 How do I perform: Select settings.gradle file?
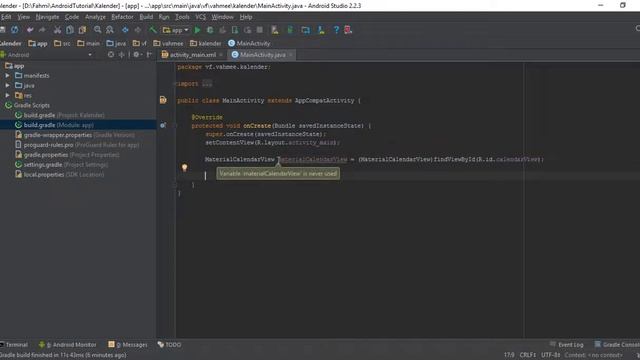click(x=62, y=164)
